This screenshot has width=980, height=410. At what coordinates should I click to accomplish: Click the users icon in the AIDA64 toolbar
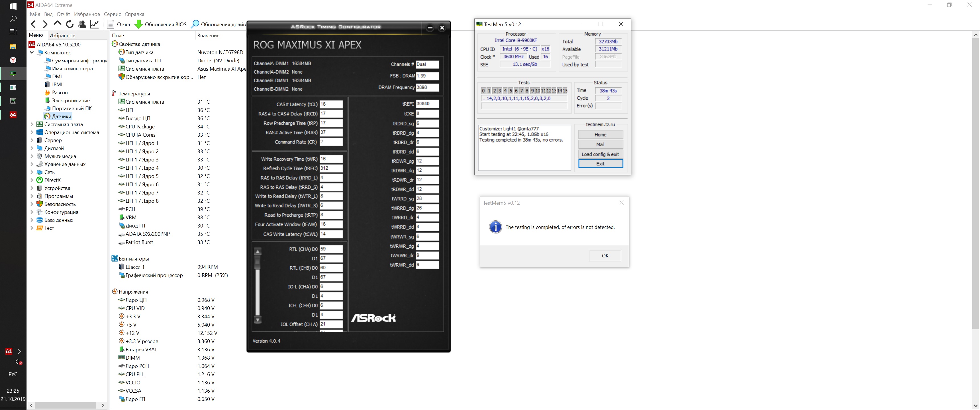(82, 24)
